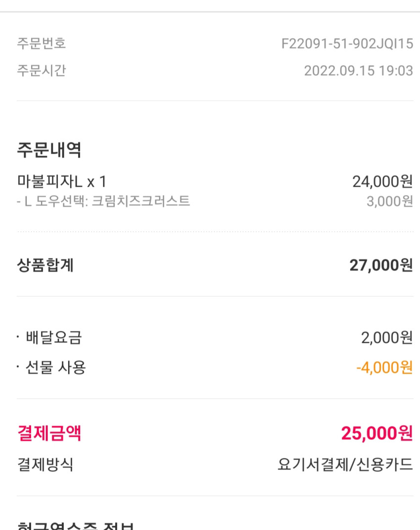Tap the partially visible 현금영수증 정보 heading
The height and width of the screenshot is (530, 420).
(x=76, y=526)
